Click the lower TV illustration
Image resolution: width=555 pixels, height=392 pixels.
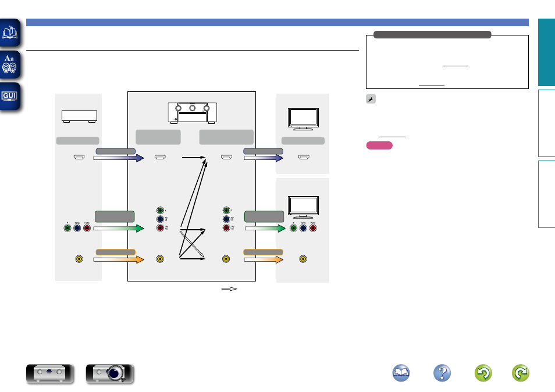[x=303, y=207]
